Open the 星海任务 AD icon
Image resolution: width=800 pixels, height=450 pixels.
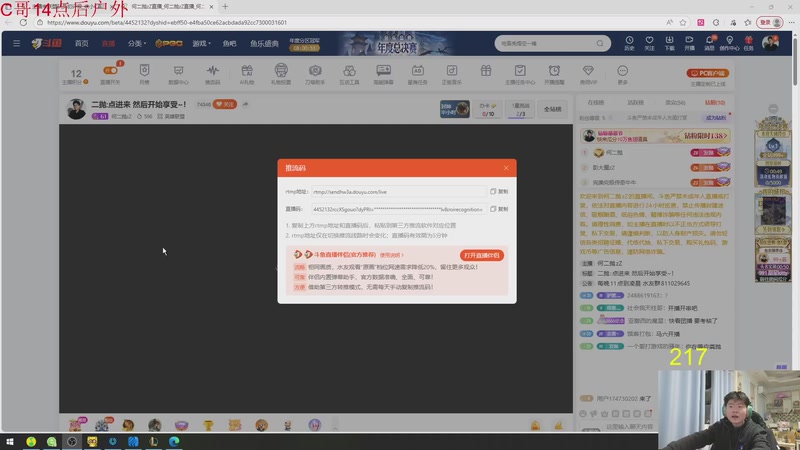click(417, 73)
